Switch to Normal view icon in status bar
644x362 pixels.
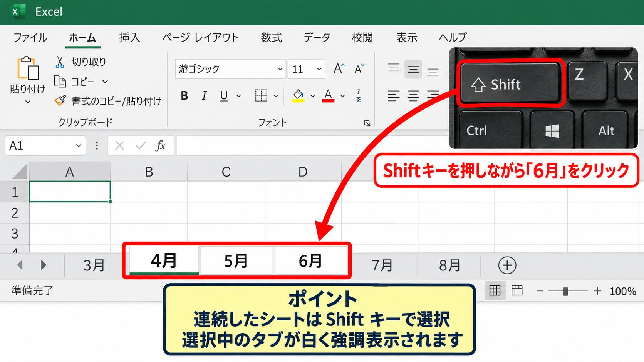(x=495, y=290)
